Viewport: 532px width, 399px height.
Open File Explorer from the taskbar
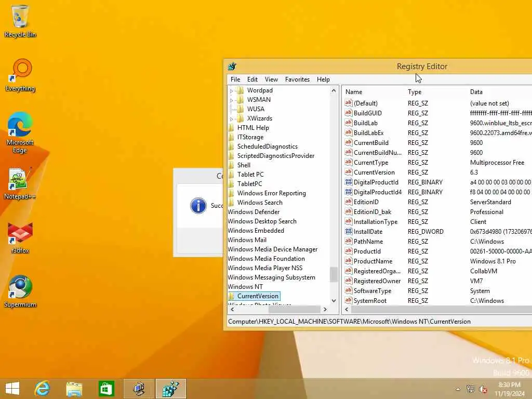tap(74, 389)
